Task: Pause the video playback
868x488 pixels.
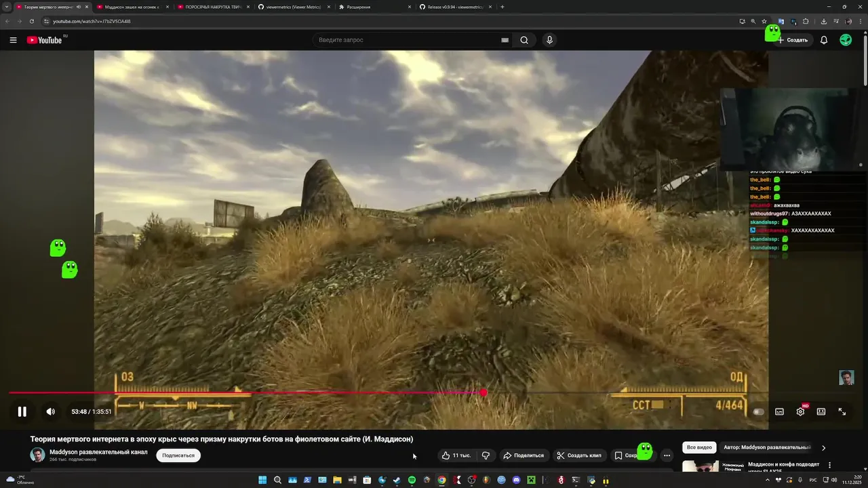Action: tap(22, 411)
